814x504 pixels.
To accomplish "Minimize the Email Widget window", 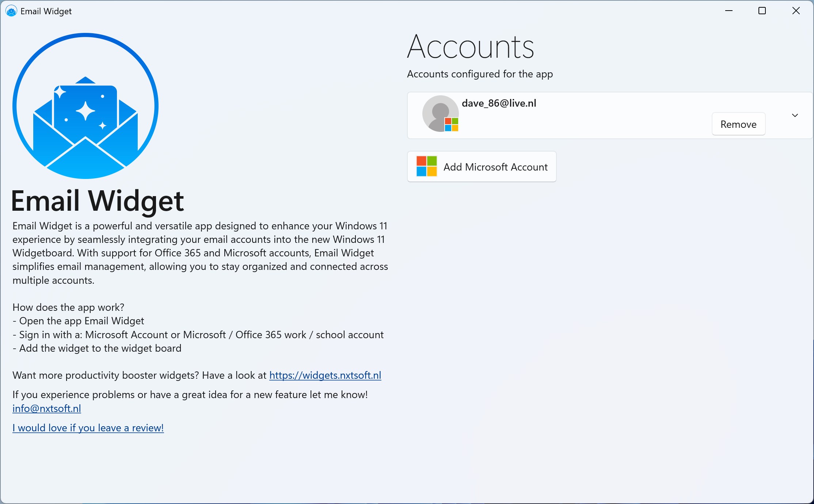I will tap(729, 11).
